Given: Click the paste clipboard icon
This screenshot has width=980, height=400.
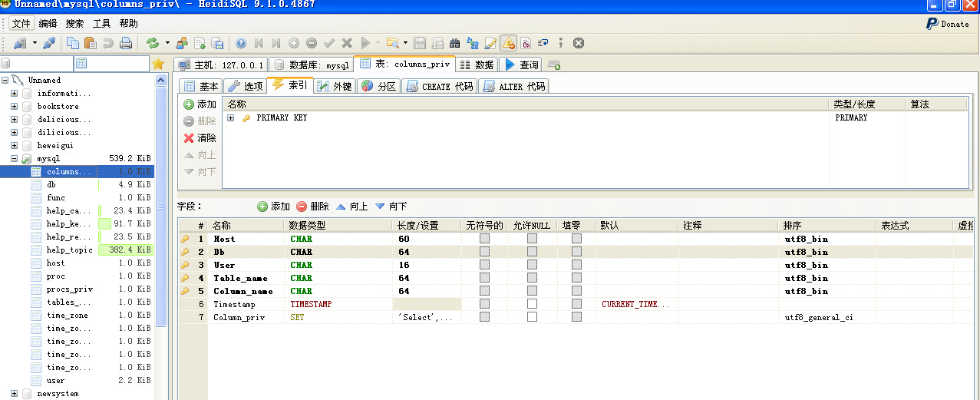Looking at the screenshot, I should point(91,43).
